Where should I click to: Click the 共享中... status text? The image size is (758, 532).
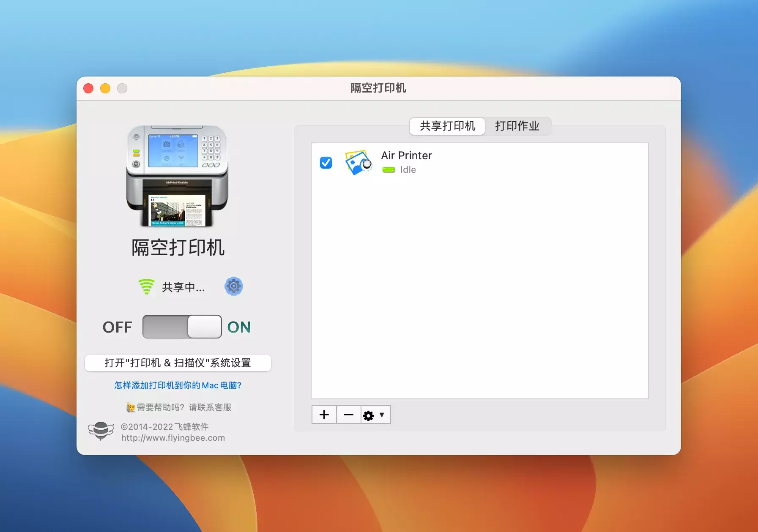[x=183, y=287]
